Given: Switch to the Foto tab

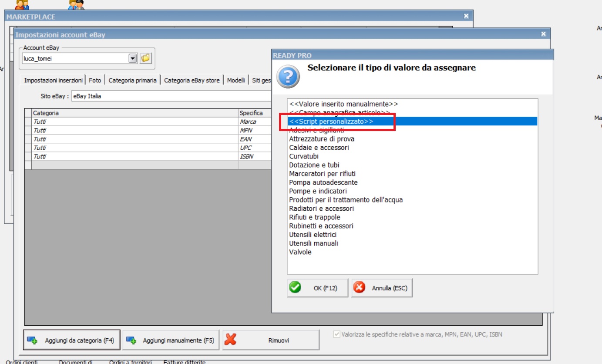Looking at the screenshot, I should (95, 80).
